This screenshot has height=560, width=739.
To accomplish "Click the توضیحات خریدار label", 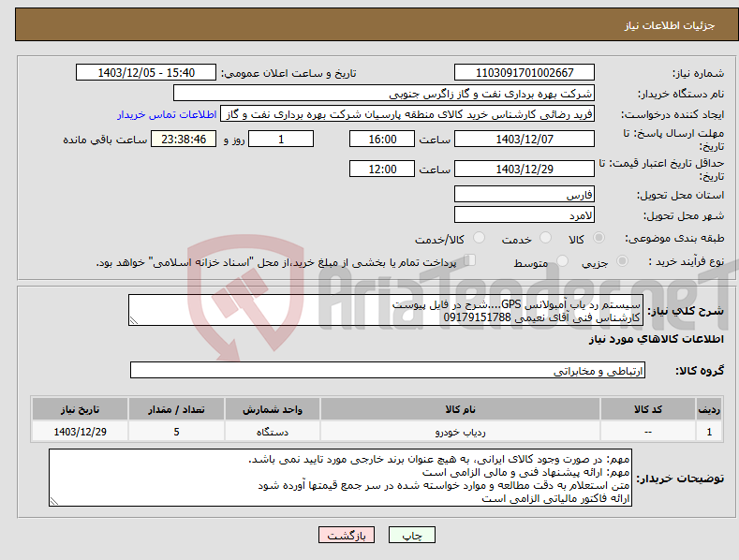I will [x=680, y=479].
